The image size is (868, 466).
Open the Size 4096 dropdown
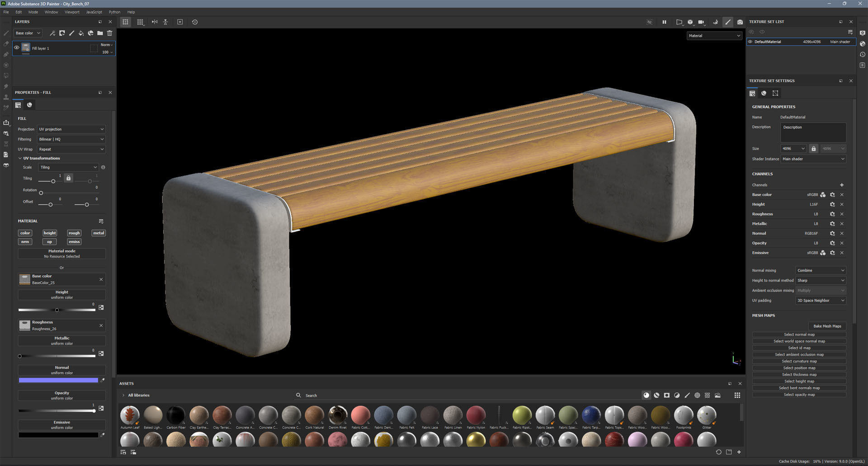pyautogui.click(x=793, y=149)
